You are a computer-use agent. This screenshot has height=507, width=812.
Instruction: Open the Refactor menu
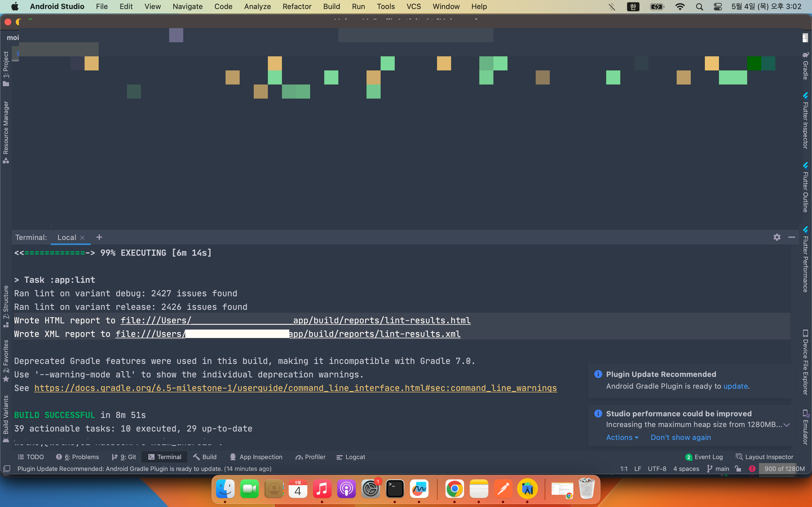pos(297,7)
